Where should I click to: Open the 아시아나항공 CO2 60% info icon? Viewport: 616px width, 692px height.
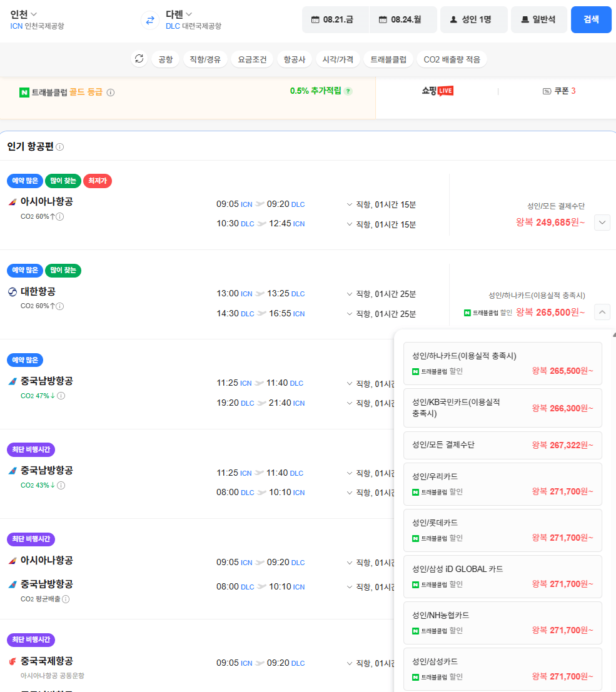[60, 217]
